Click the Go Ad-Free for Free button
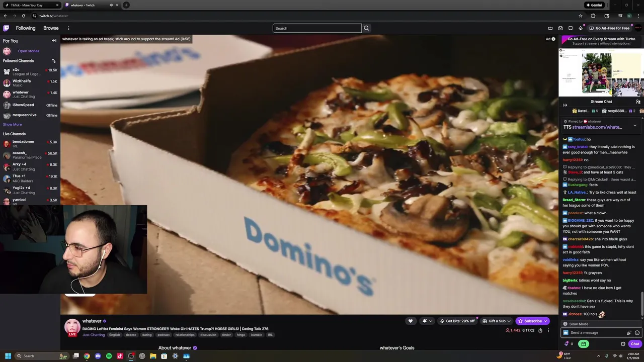Viewport: 644px width, 362px height. pos(610,28)
